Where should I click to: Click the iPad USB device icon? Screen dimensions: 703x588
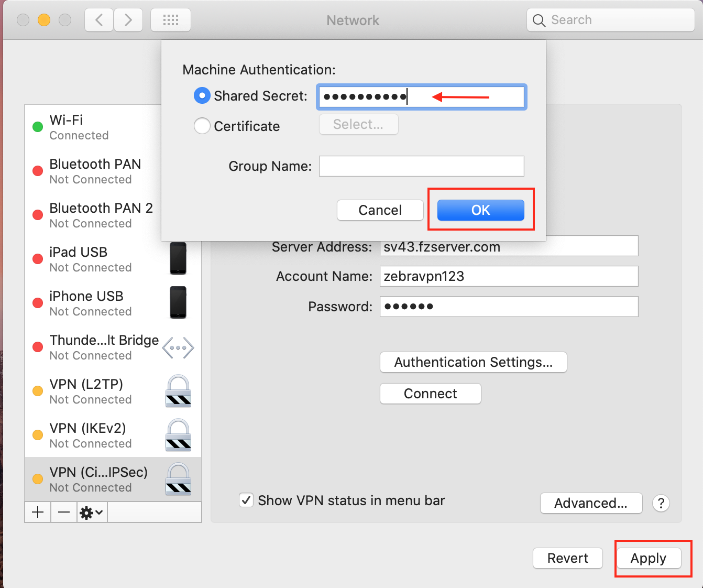[178, 258]
